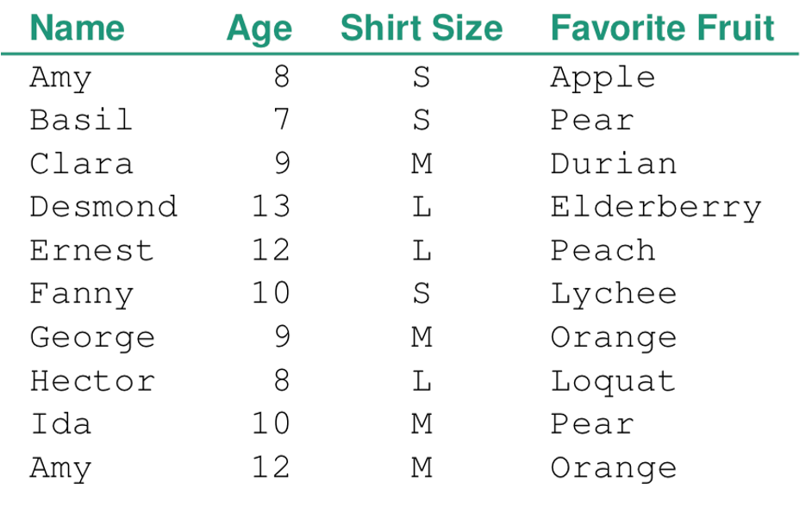The width and height of the screenshot is (812, 507).
Task: Click the Clara name cell
Action: point(81,164)
